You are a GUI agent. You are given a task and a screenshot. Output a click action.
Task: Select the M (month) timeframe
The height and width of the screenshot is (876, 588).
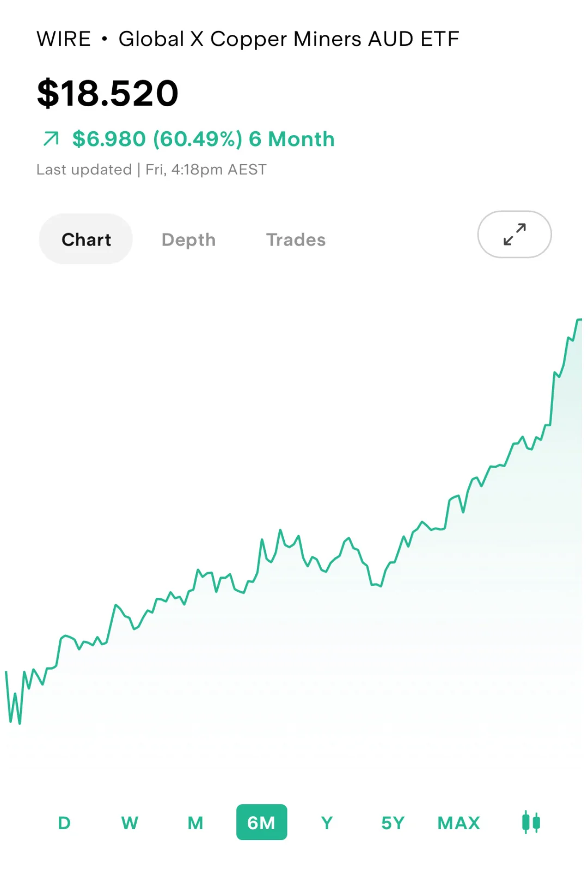195,823
